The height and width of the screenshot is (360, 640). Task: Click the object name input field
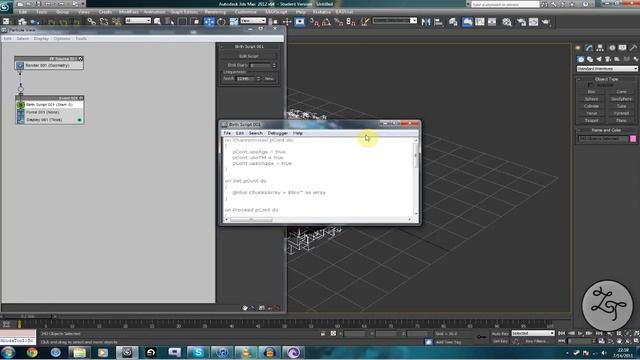[603, 139]
